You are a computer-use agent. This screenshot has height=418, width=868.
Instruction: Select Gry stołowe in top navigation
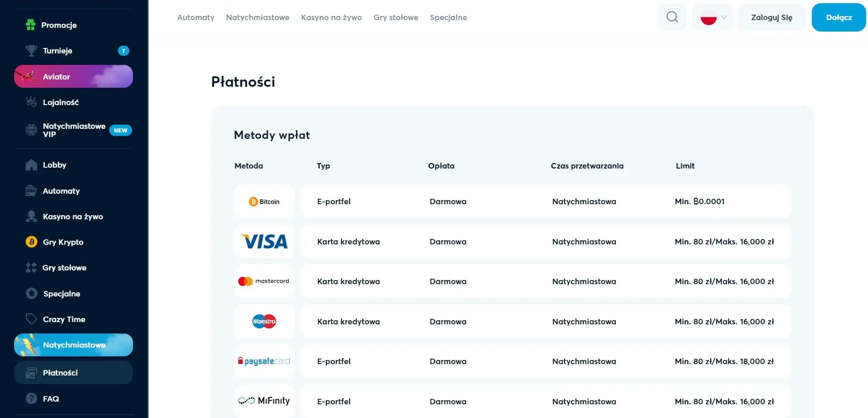pos(396,17)
